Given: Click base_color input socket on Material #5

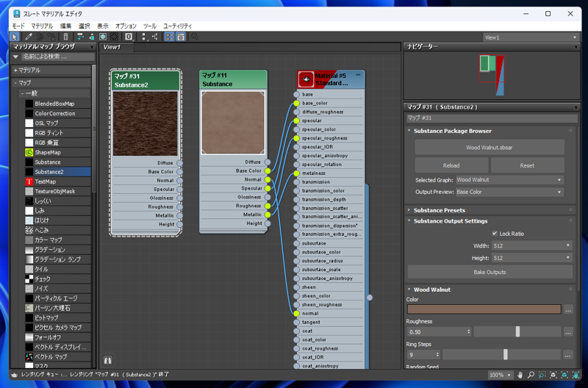Looking at the screenshot, I should pos(297,103).
